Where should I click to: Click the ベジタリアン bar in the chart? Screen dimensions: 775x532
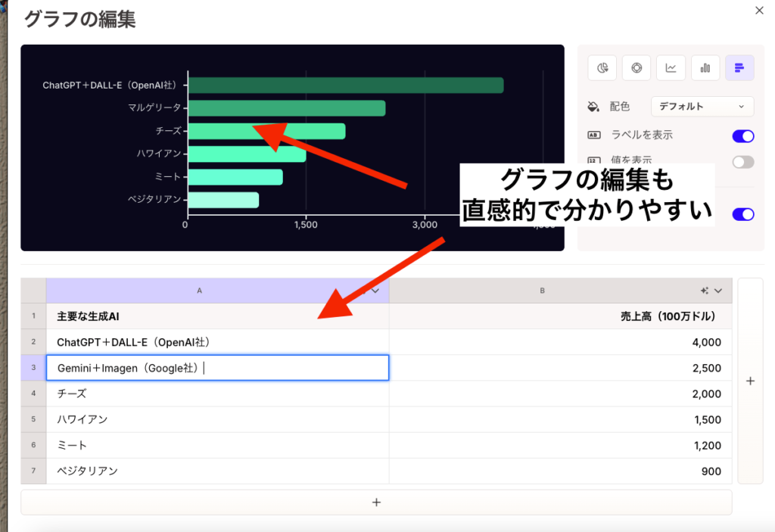coord(223,200)
